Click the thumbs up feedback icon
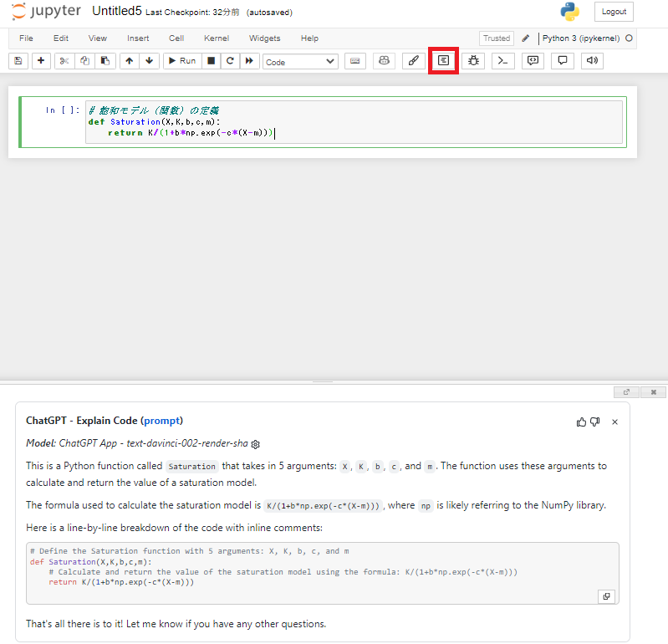Viewport: 668px width, 644px height. 582,422
